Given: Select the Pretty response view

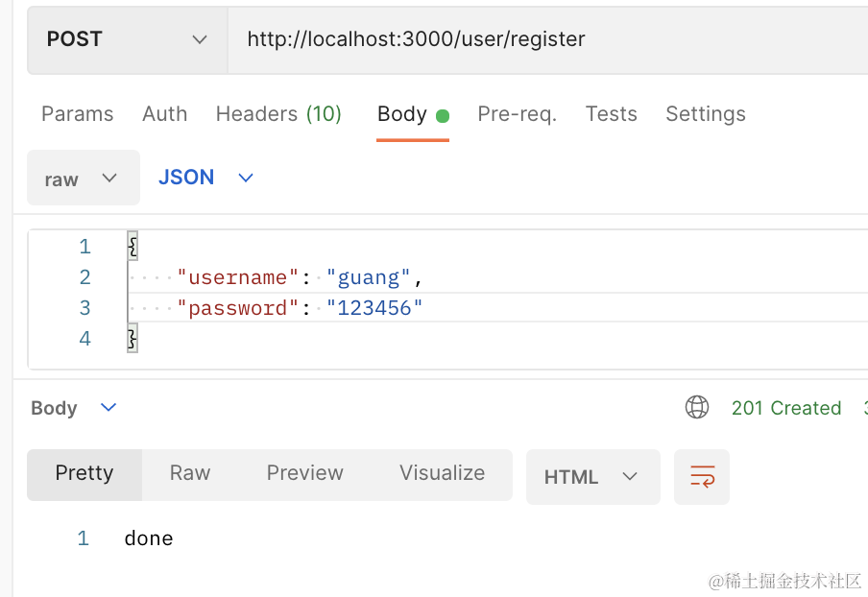Looking at the screenshot, I should tap(84, 474).
